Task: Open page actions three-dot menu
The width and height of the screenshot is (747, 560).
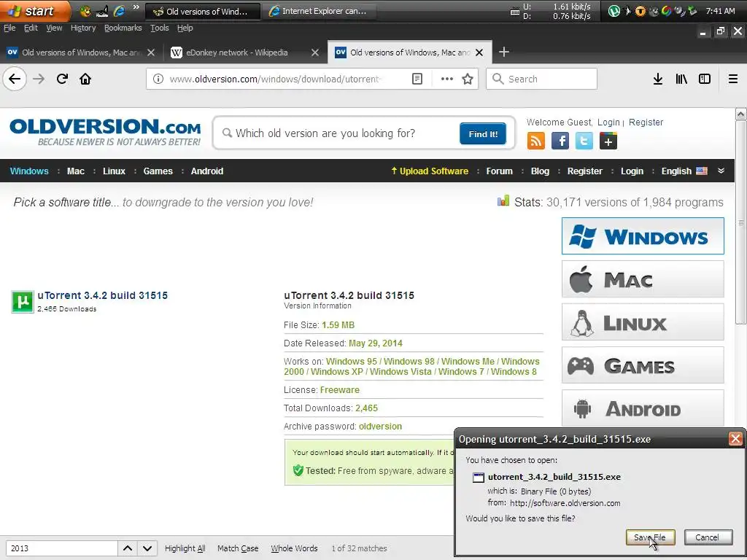Action: tap(447, 79)
